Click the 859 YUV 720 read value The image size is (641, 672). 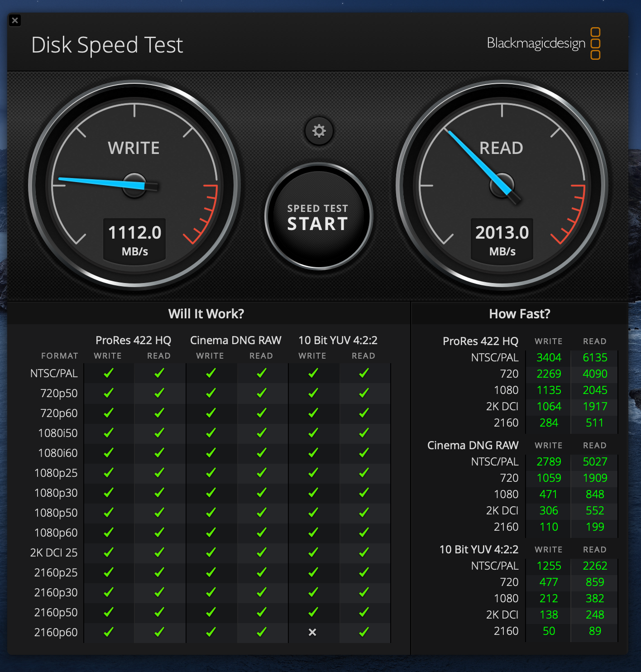coord(595,582)
